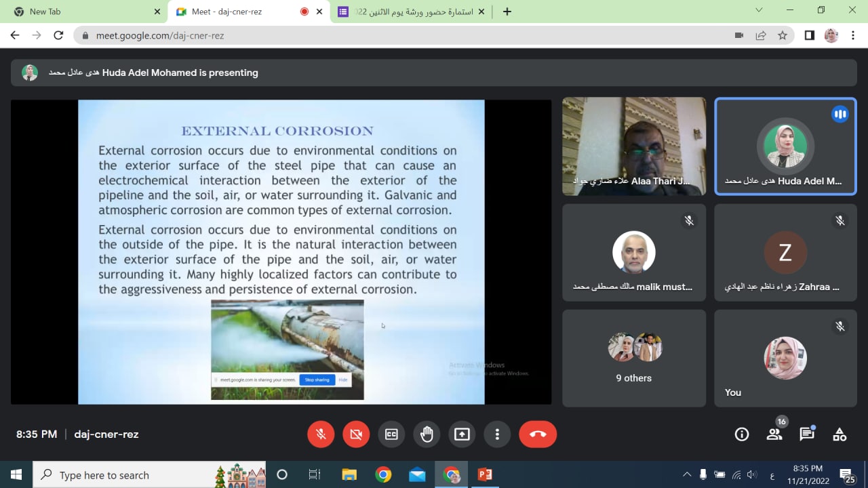This screenshot has height=488, width=868.
Task: Show everyone participants panel
Action: pos(774,434)
